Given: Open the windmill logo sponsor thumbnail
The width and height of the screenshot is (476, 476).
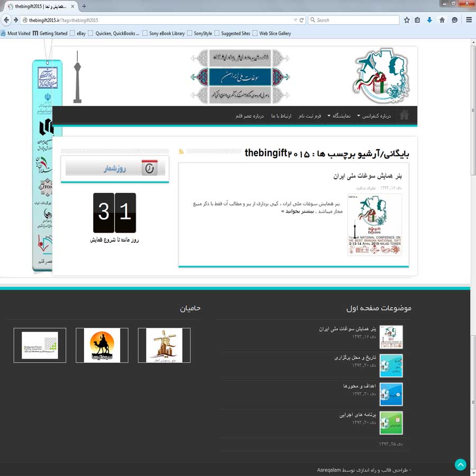Looking at the screenshot, I should point(164,345).
